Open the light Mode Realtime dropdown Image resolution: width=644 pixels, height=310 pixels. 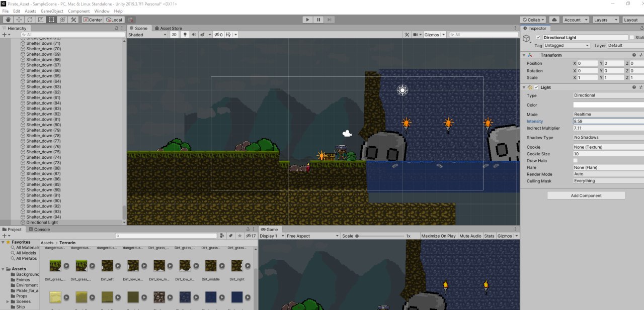[x=608, y=115]
